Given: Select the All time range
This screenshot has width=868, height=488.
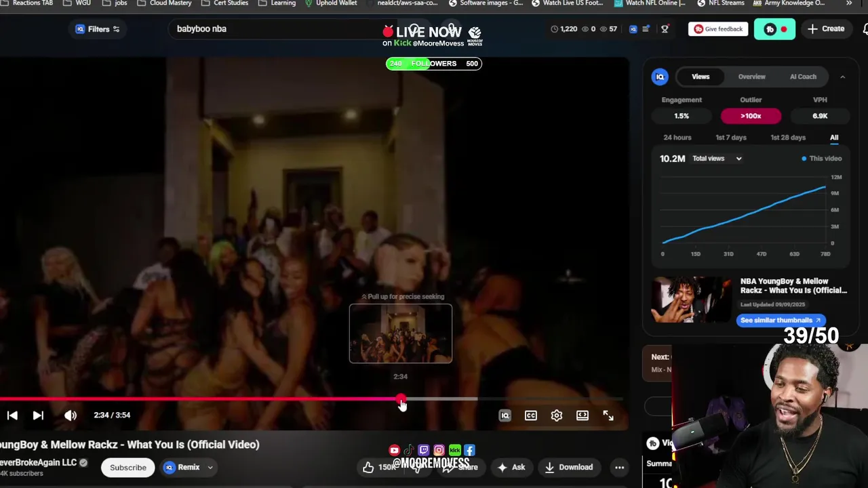Looking at the screenshot, I should [x=834, y=138].
